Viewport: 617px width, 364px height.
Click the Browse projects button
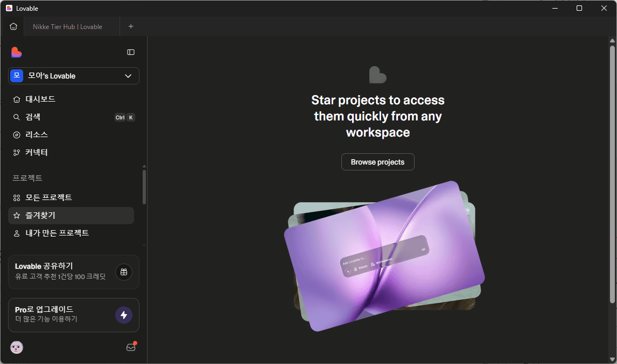click(x=378, y=162)
